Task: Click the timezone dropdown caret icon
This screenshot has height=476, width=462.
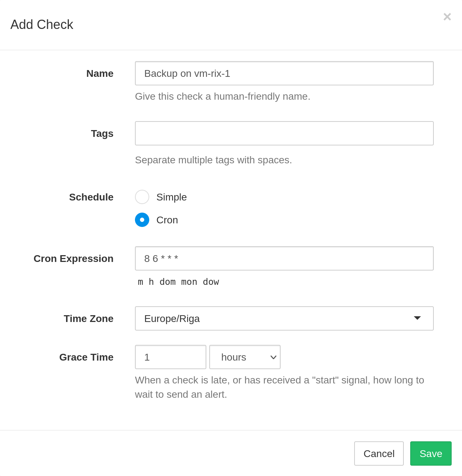Action: click(x=417, y=318)
